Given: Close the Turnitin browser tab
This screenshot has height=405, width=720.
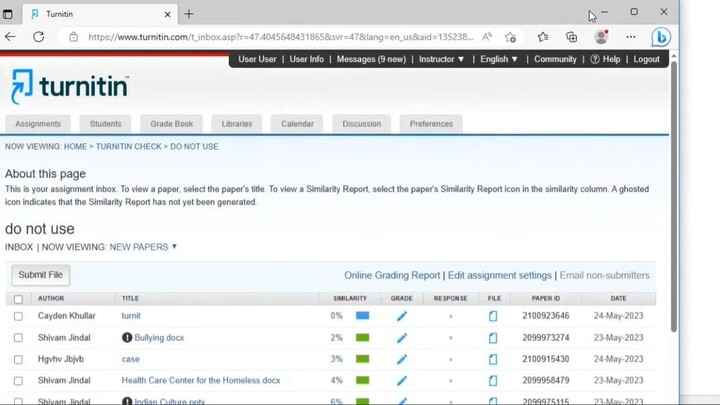Looking at the screenshot, I should click(x=167, y=14).
